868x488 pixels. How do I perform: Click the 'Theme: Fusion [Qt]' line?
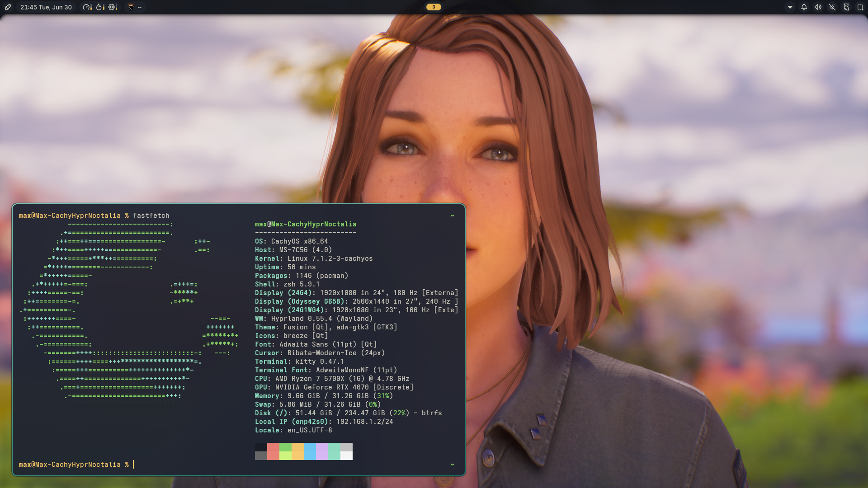point(326,327)
